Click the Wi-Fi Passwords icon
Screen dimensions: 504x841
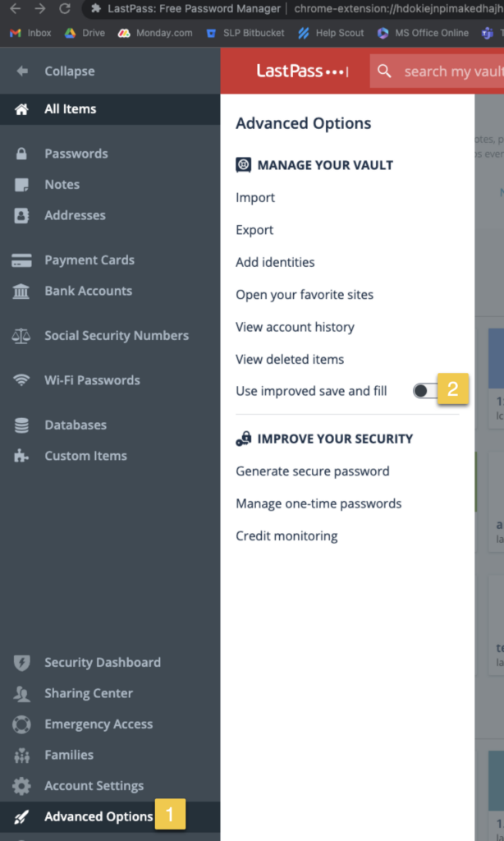22,380
